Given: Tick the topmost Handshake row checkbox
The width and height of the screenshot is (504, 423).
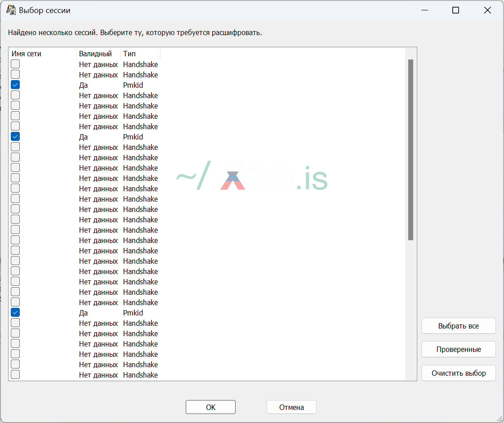Looking at the screenshot, I should (x=15, y=64).
